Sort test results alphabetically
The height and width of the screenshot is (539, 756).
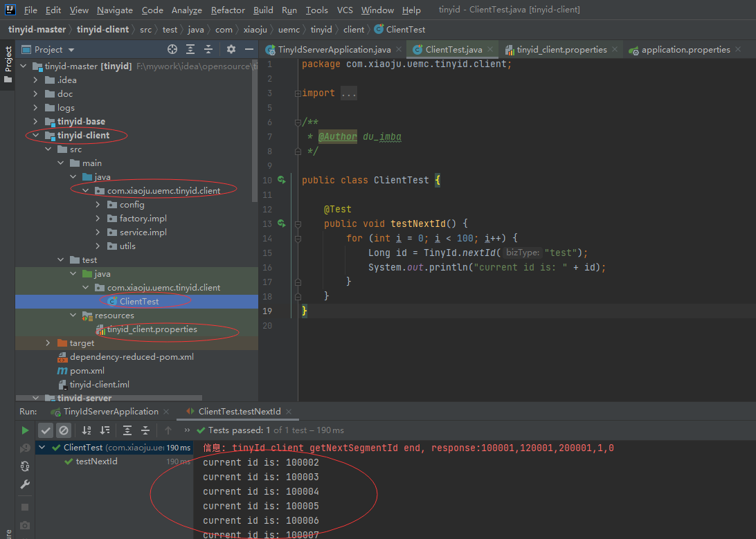pyautogui.click(x=87, y=430)
